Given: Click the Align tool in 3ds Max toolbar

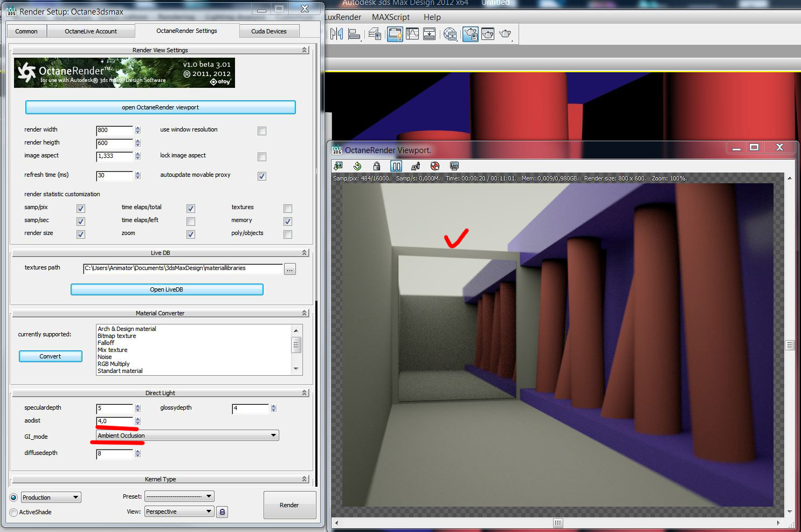Looking at the screenshot, I should pyautogui.click(x=354, y=34).
